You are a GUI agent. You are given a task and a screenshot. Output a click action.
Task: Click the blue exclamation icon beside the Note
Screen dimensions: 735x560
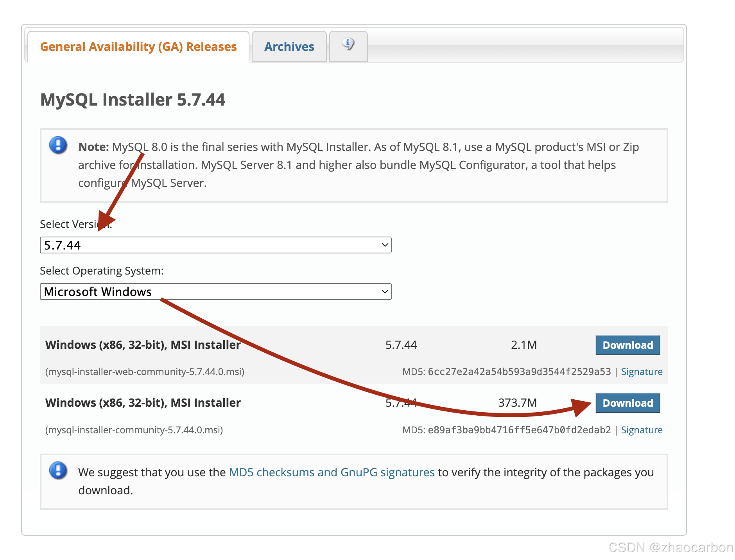(x=58, y=145)
